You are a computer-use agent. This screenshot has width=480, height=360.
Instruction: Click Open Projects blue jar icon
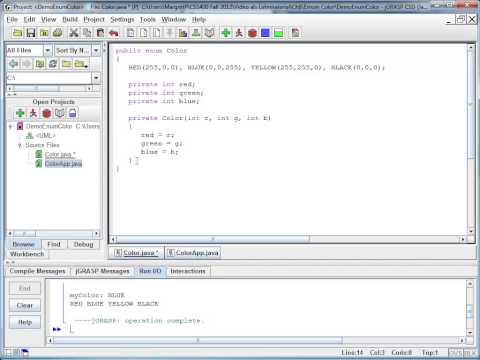pyautogui.click(x=73, y=113)
